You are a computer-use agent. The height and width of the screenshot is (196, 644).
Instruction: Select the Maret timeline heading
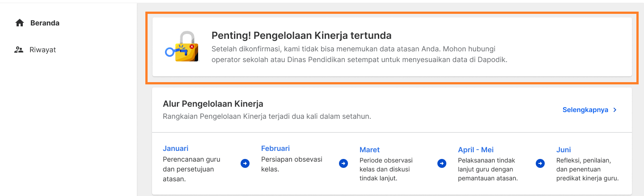click(369, 150)
